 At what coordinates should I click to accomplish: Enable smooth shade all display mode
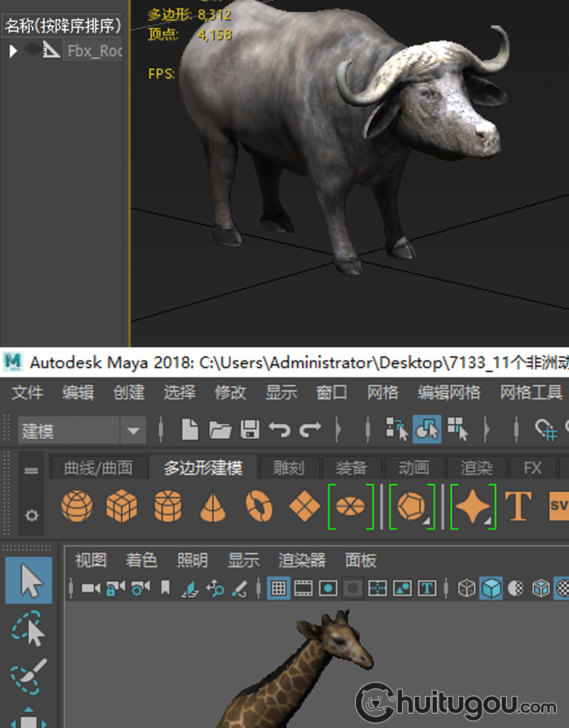click(x=491, y=588)
